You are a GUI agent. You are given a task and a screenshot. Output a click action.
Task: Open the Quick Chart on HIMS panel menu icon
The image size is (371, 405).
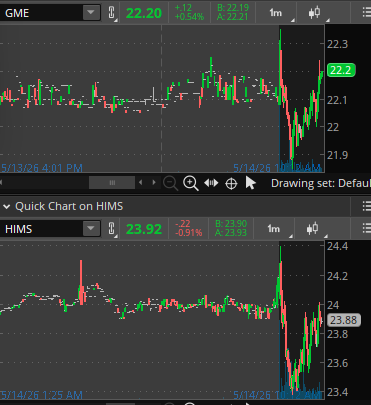click(x=367, y=206)
